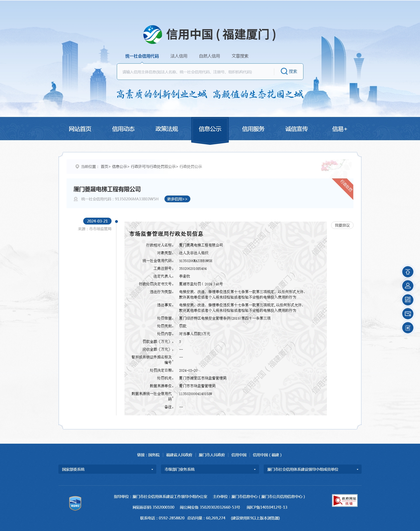The image size is (420, 531).
Task: Select the 文章搜索 search tab
Action: point(240,56)
